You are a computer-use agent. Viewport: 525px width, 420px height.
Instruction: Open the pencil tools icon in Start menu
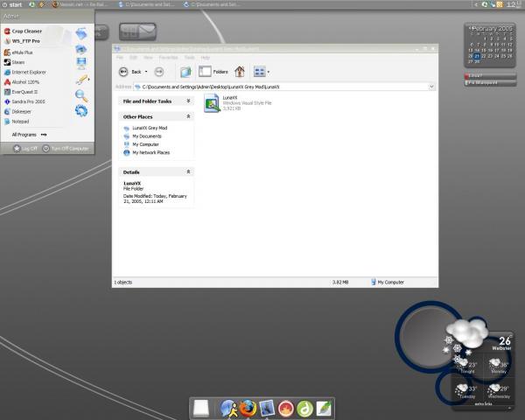[82, 80]
